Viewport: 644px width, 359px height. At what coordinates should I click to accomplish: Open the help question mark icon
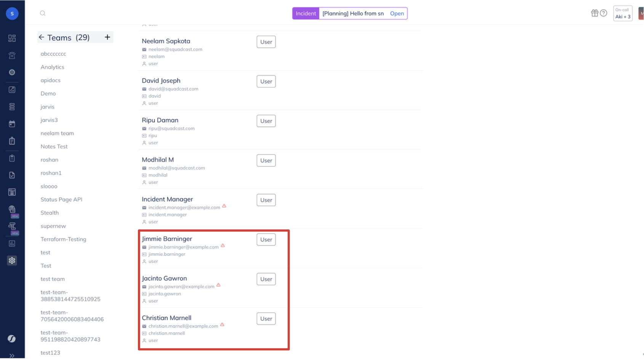coord(604,13)
